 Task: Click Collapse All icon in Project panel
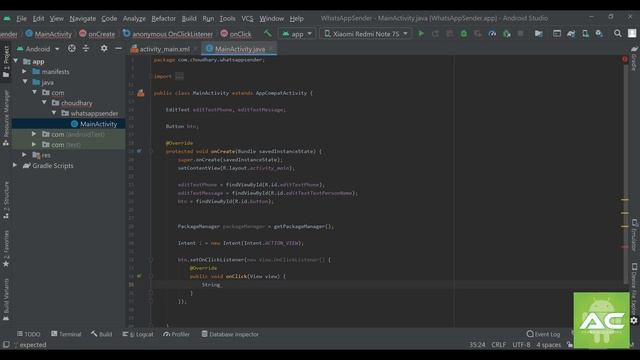point(86,49)
